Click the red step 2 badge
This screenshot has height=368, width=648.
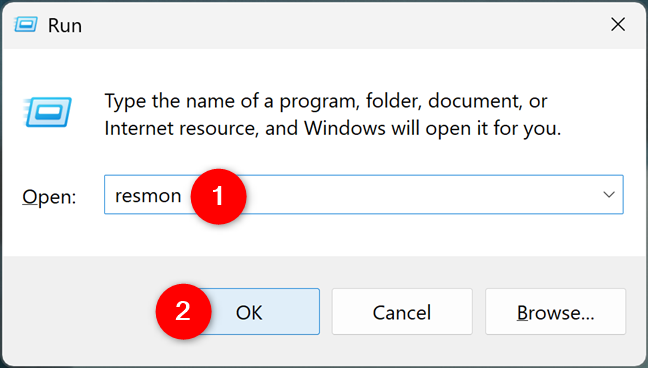coord(183,311)
